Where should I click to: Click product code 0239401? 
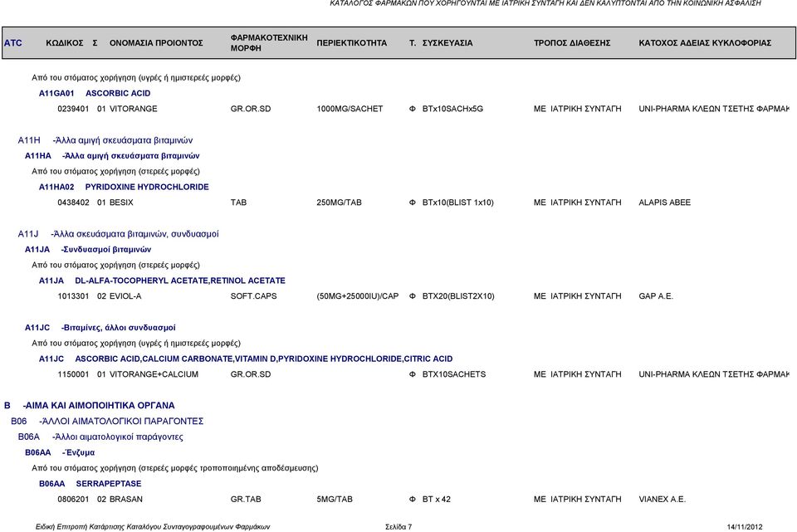(73, 109)
